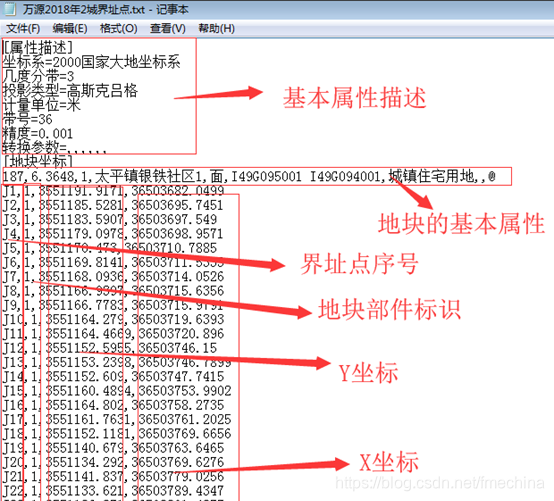Click the row J21 with 3551141.837
Viewport: 554px width, 501px height.
pos(113,476)
